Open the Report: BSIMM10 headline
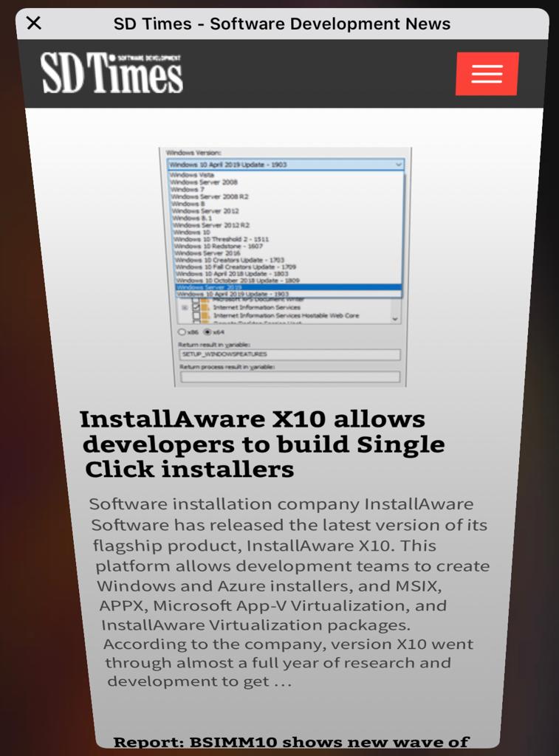The height and width of the screenshot is (756, 559). [x=291, y=741]
